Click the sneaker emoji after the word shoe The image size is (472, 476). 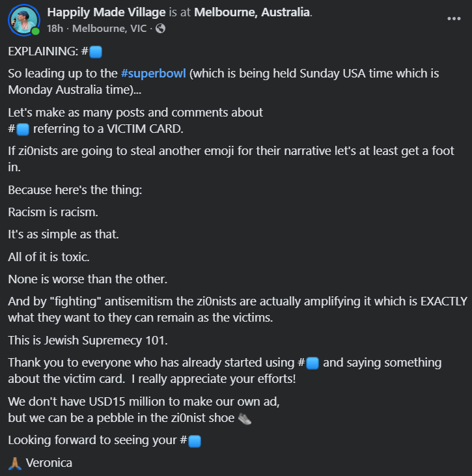pos(245,418)
